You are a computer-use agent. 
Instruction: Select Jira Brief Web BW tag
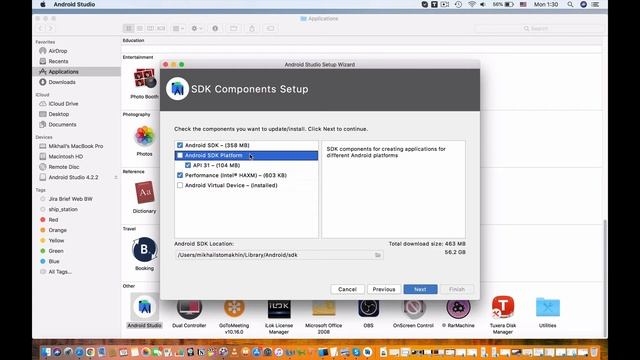(x=71, y=199)
